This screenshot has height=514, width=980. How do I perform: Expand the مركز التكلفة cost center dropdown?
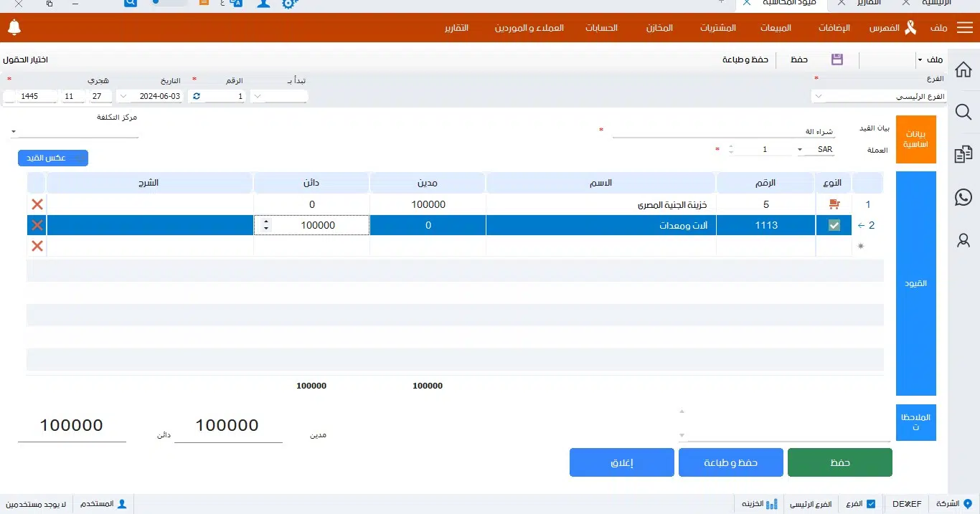point(14,131)
